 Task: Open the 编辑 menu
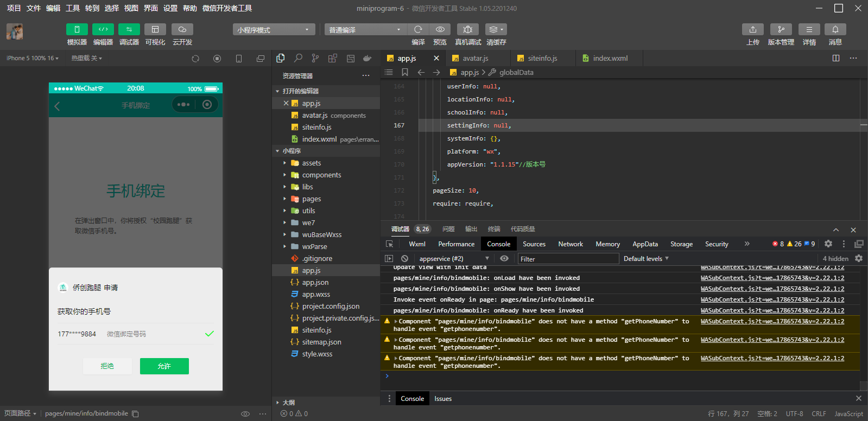pos(53,8)
